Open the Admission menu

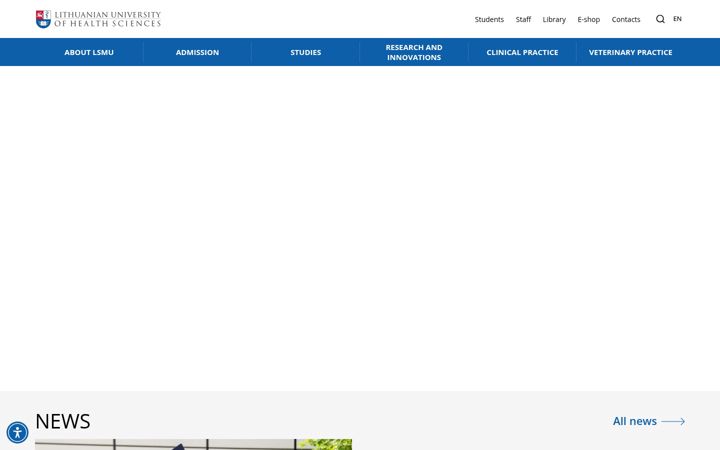(x=197, y=52)
